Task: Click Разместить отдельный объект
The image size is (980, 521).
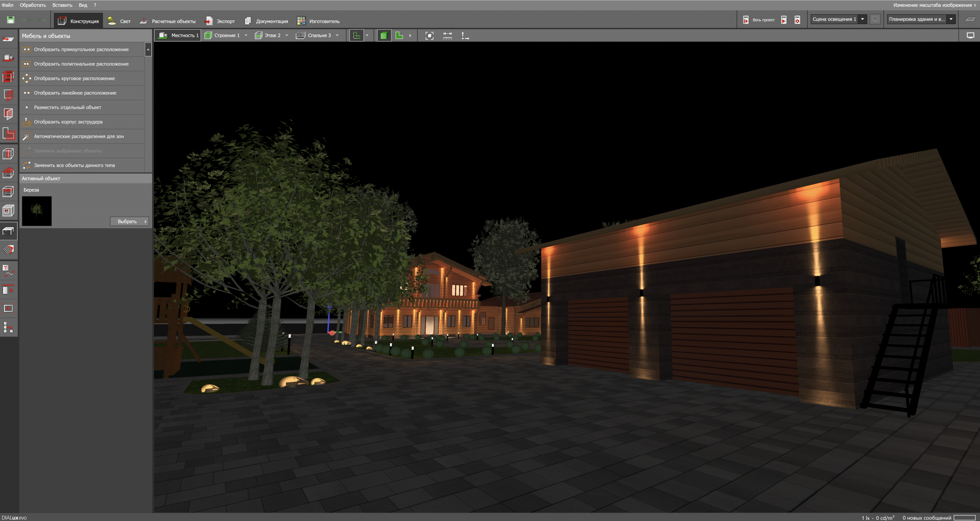Action: (x=67, y=108)
